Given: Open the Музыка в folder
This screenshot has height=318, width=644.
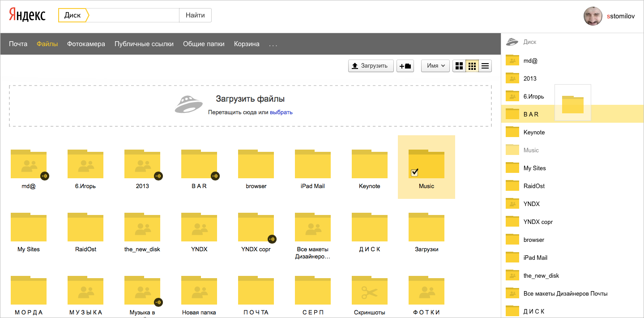Looking at the screenshot, I should [x=142, y=291].
